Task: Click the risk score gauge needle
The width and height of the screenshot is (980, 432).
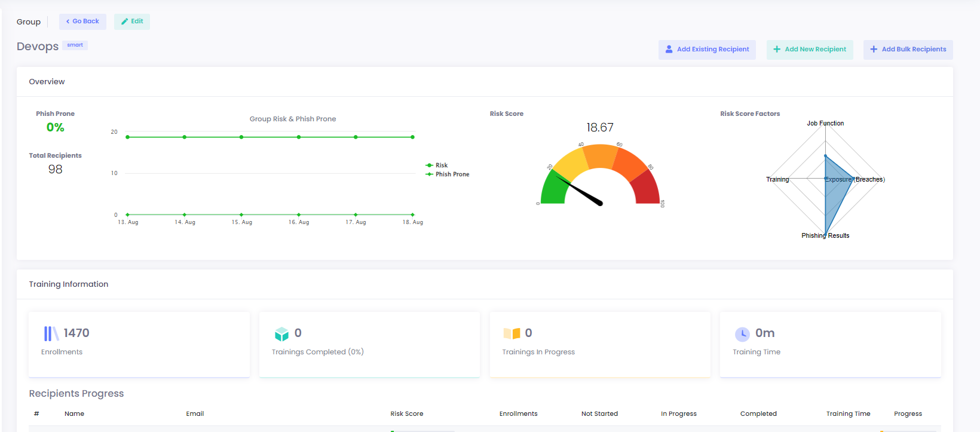Action: pos(580,191)
